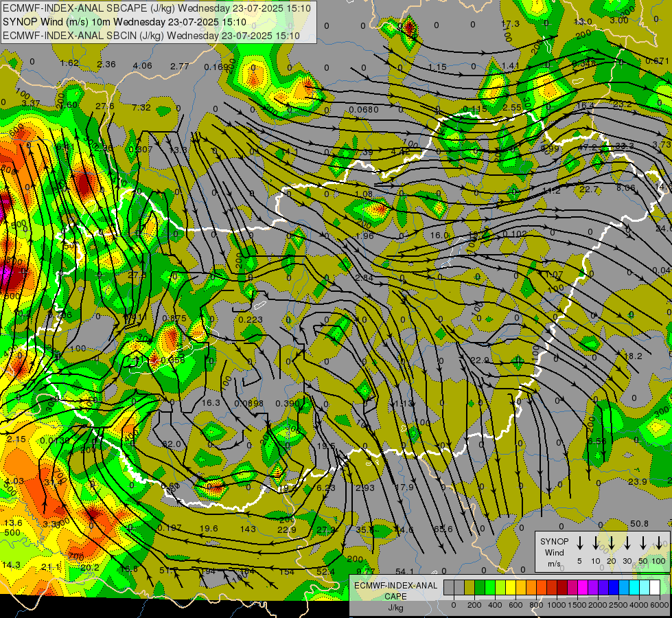672x618 pixels.
Task: Click the 2.15 value on the map
Action: click(x=16, y=439)
